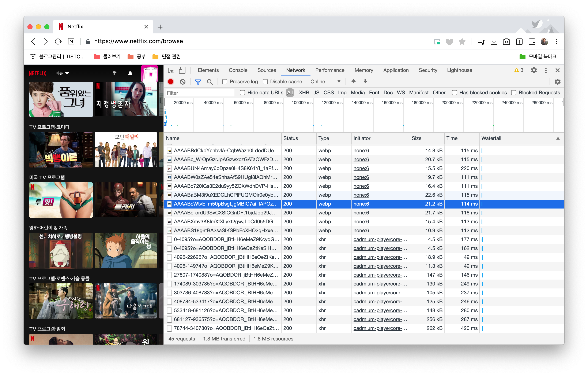The image size is (588, 376).
Task: Clear the network log
Action: pos(182,82)
